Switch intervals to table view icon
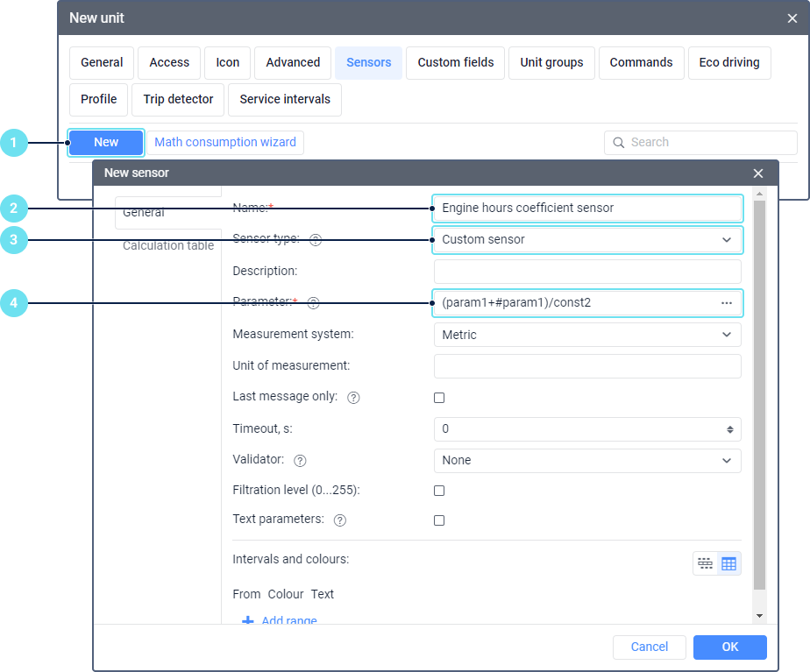Screen dimensions: 810x672 point(728,563)
